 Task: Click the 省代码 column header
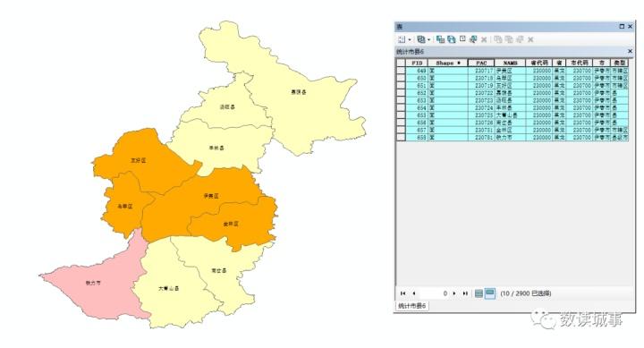tap(538, 63)
